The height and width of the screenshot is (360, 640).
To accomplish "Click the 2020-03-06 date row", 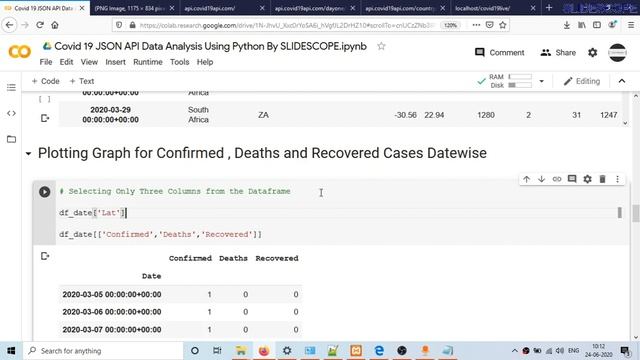I will pos(180,312).
